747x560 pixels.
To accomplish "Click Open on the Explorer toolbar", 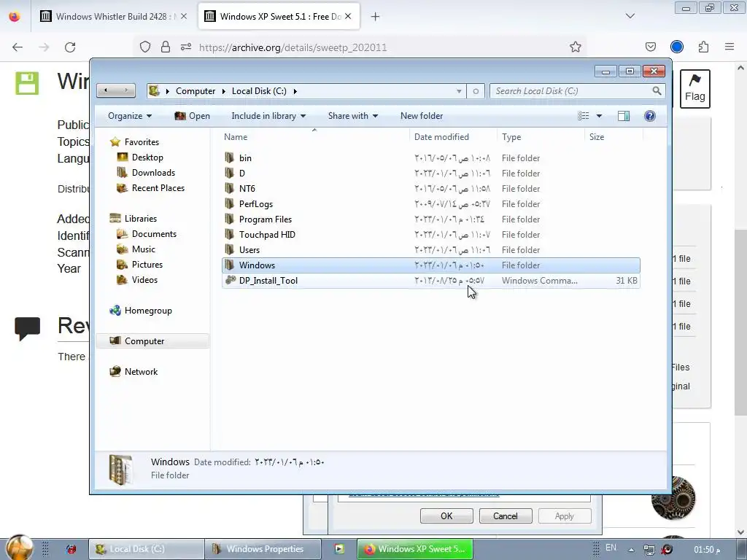I will (193, 116).
